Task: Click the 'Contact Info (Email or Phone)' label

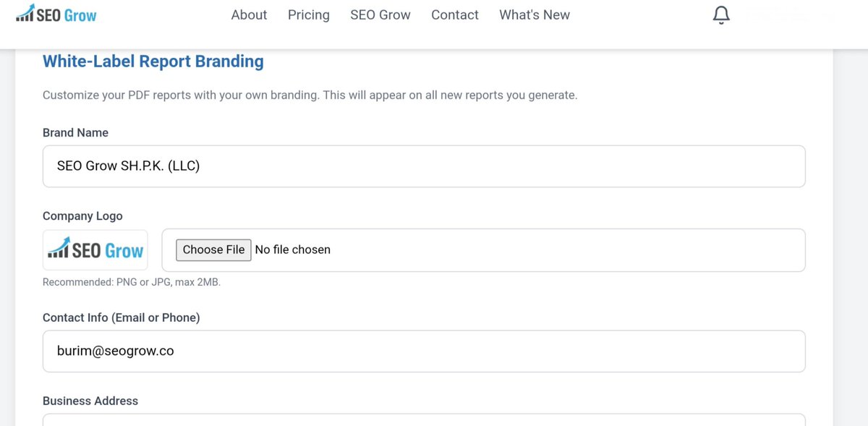Action: (x=122, y=318)
